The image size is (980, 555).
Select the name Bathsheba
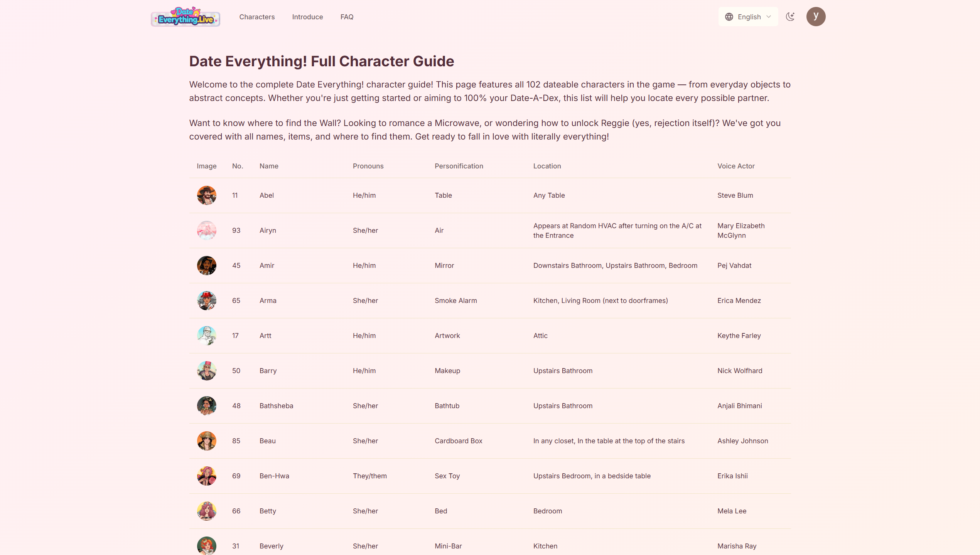(276, 406)
